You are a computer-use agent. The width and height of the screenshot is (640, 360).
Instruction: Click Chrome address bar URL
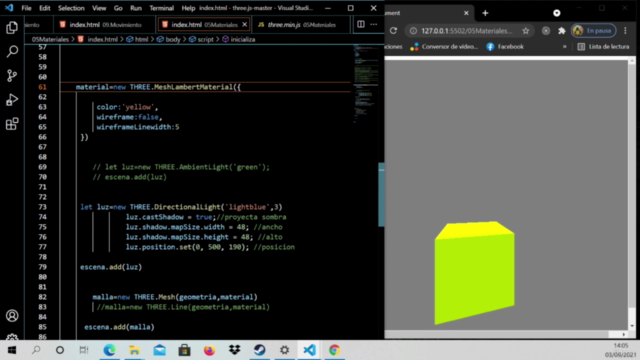click(x=467, y=31)
